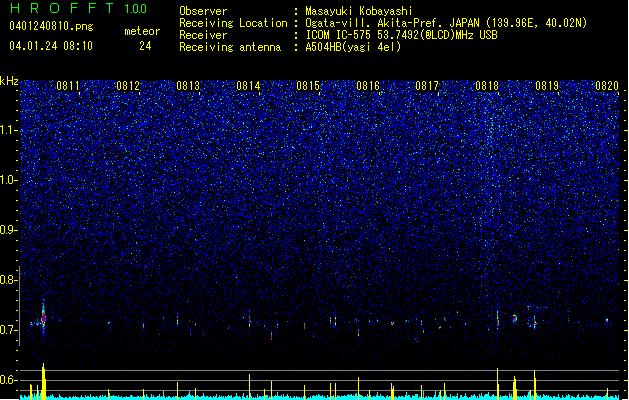The height and width of the screenshot is (400, 629).
Task: Click the 1.0 frequency axis label
Action: coord(8,180)
